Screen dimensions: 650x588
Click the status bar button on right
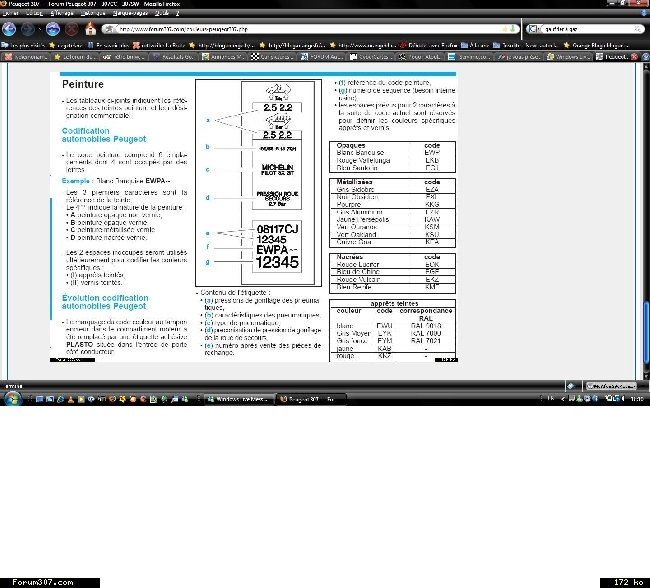tap(611, 386)
